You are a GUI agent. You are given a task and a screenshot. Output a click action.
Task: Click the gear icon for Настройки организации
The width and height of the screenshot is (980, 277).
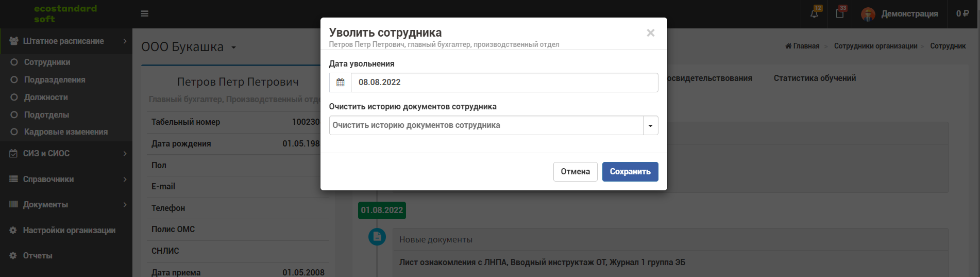pyautogui.click(x=13, y=230)
